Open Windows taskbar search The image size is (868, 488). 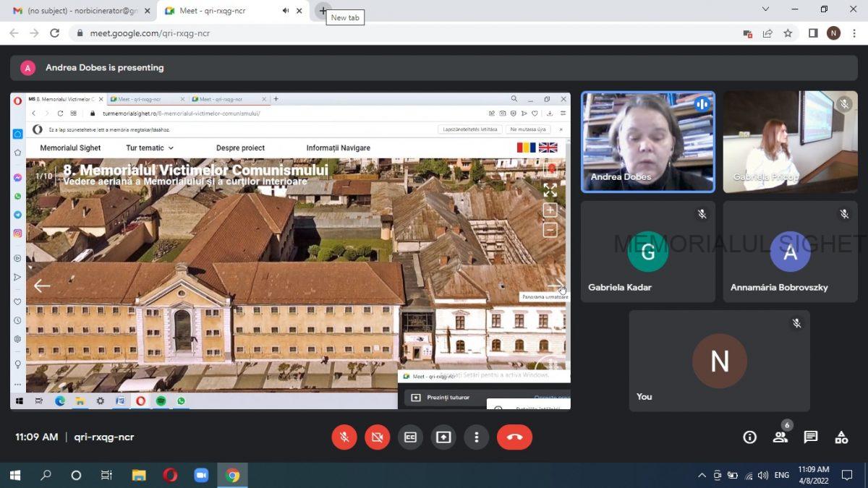46,475
